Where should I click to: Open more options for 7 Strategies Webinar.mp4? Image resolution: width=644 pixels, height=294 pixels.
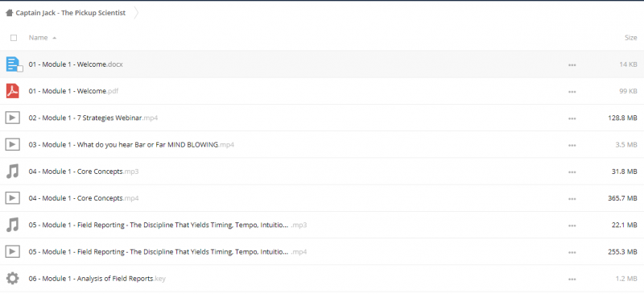pyautogui.click(x=572, y=118)
